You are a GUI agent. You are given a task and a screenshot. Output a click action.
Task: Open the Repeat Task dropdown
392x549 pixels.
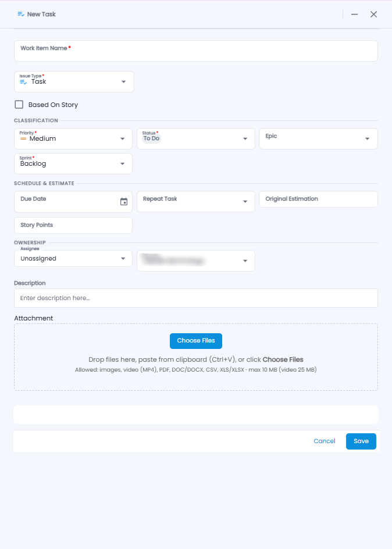[x=195, y=202]
